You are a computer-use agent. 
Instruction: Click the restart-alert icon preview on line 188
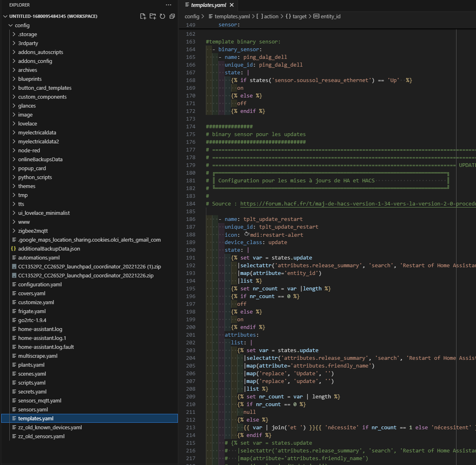246,235
